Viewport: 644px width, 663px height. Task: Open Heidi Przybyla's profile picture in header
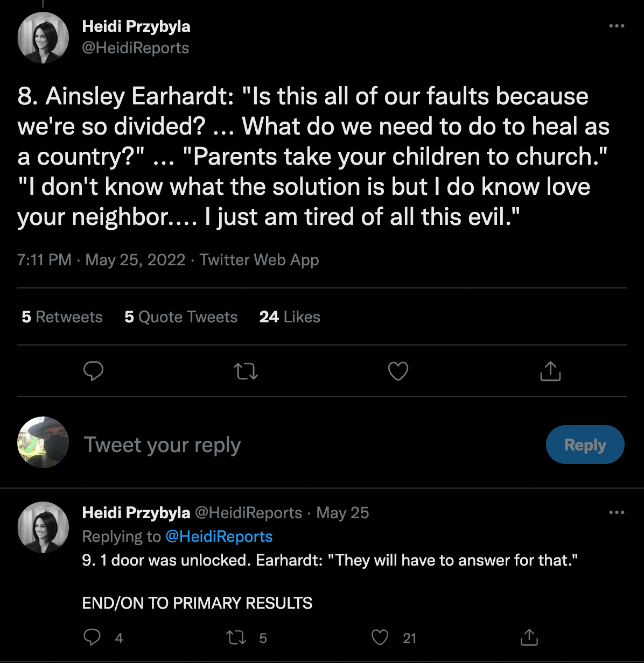(43, 37)
